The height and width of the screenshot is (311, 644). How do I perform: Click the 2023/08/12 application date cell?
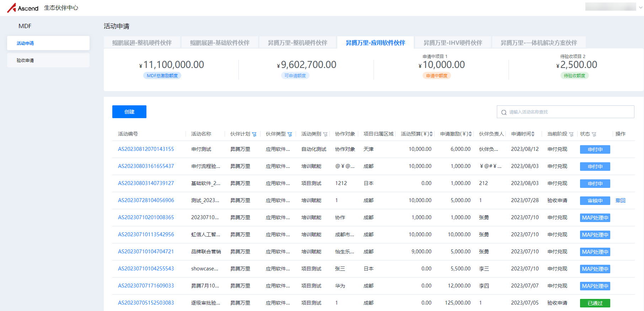pos(525,149)
